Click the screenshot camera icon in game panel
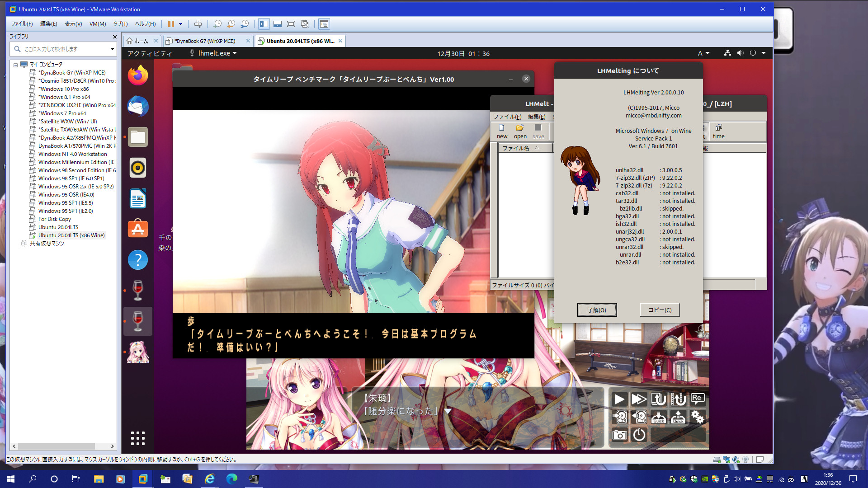868x488 pixels. point(620,435)
